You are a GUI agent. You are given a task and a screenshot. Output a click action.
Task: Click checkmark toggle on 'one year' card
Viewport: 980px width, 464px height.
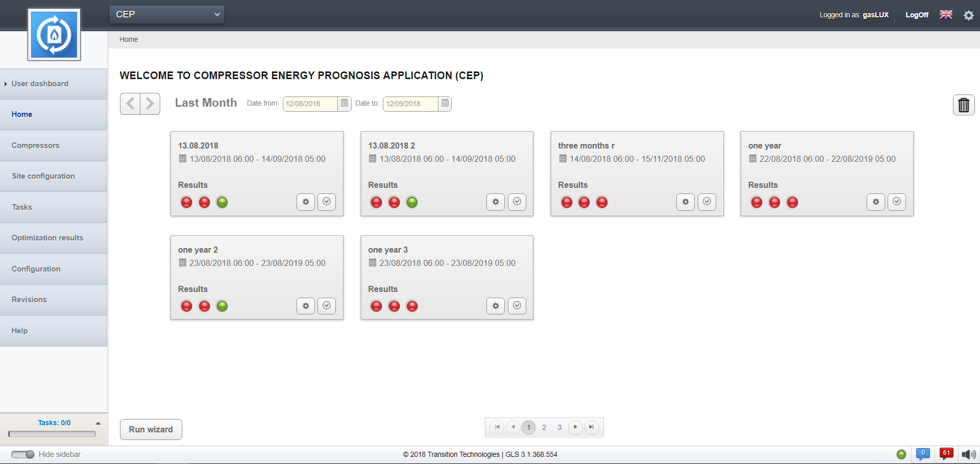pos(896,202)
